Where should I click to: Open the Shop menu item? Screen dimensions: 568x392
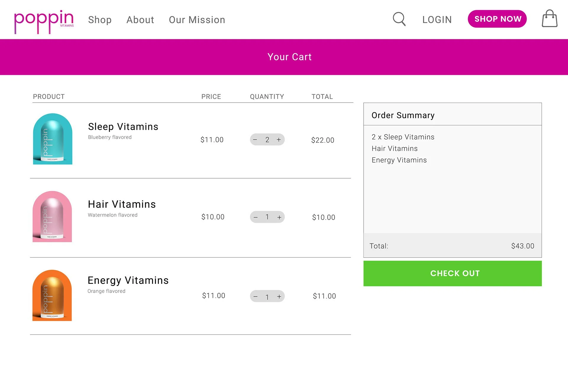[100, 20]
